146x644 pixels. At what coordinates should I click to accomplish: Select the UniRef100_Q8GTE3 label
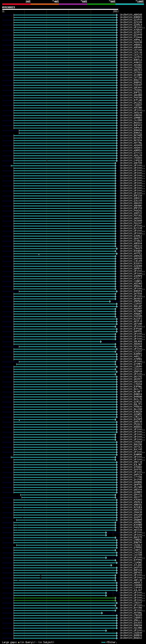131,70
